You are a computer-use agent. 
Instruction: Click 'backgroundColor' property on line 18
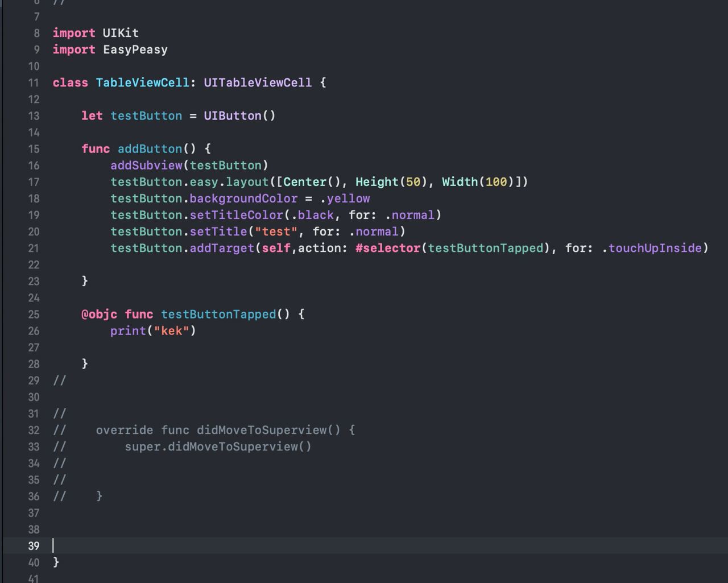click(243, 198)
